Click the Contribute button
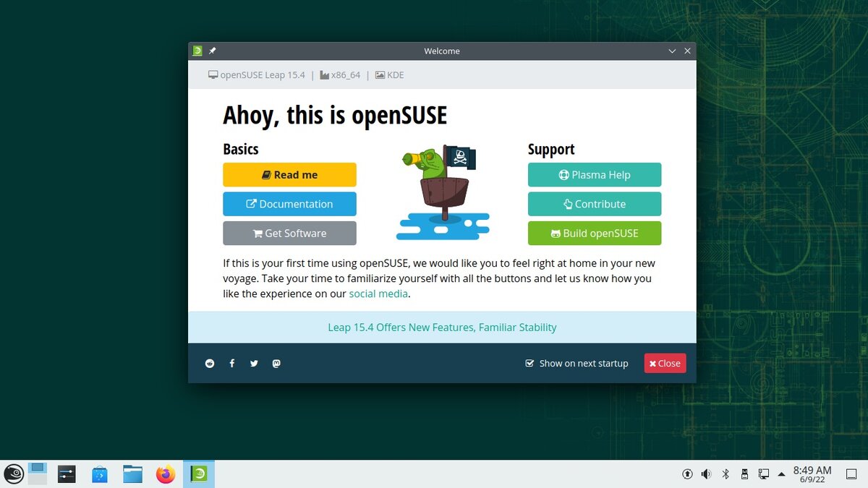Viewport: 868px width, 488px height. 595,204
